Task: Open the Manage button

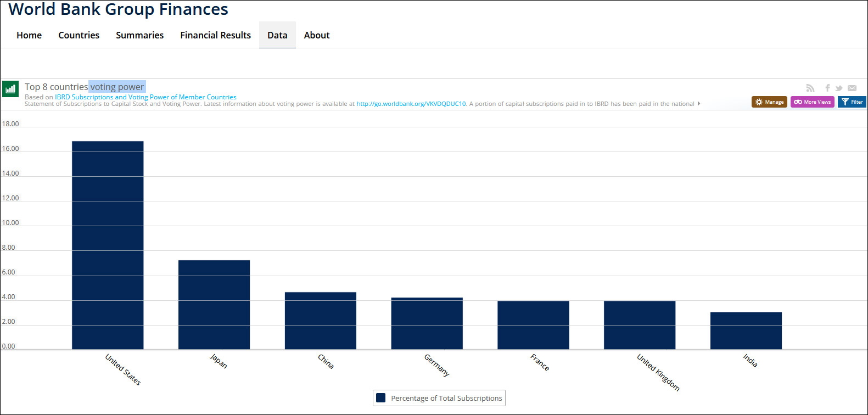Action: pos(769,102)
